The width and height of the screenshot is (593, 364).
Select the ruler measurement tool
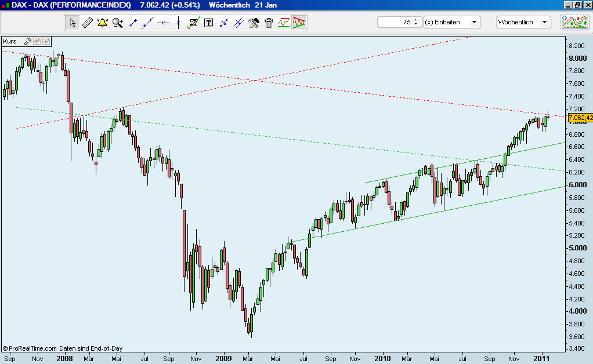click(86, 22)
